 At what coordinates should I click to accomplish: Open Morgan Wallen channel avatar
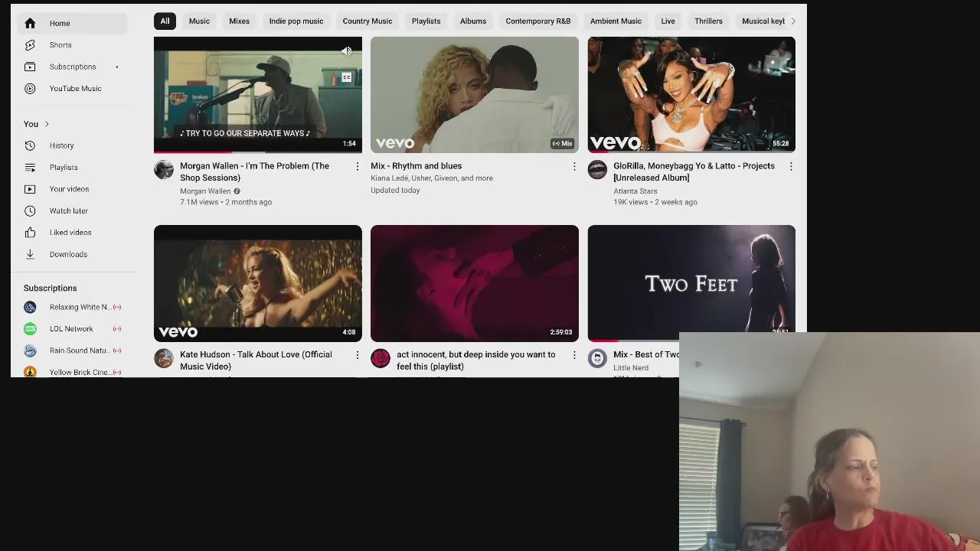(164, 170)
